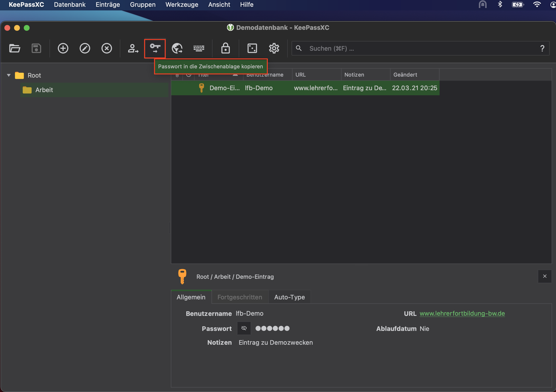Copy password to clipboard key icon
Image resolution: width=556 pixels, height=392 pixels.
(x=155, y=48)
